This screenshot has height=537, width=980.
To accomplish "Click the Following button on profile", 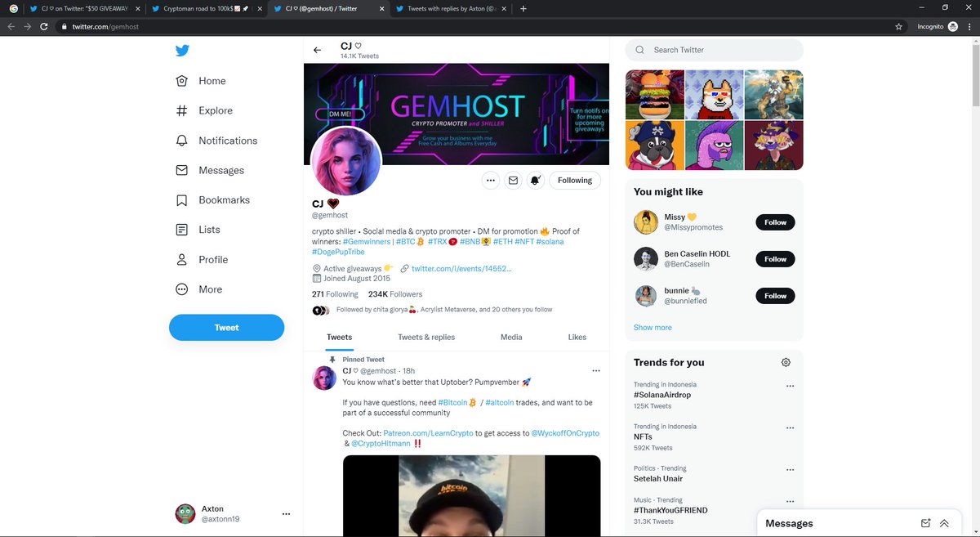I will (x=575, y=181).
